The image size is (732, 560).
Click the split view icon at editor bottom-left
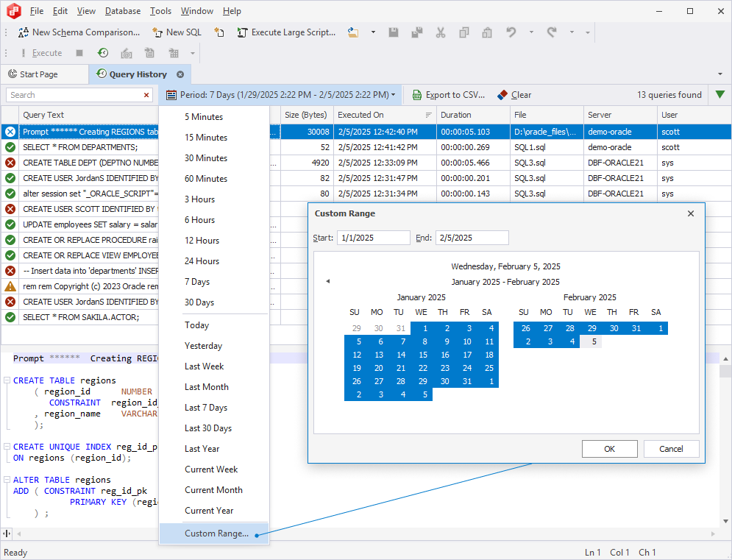coord(7,534)
